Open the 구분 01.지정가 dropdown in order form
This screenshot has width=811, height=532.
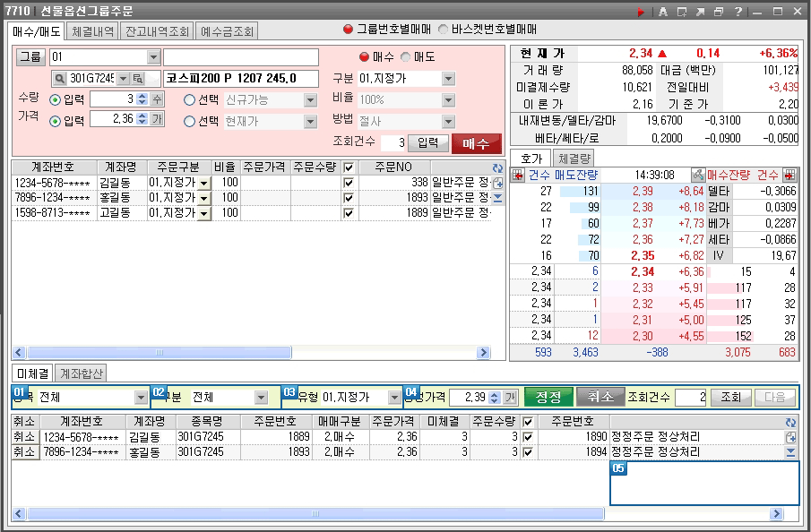[x=448, y=79]
